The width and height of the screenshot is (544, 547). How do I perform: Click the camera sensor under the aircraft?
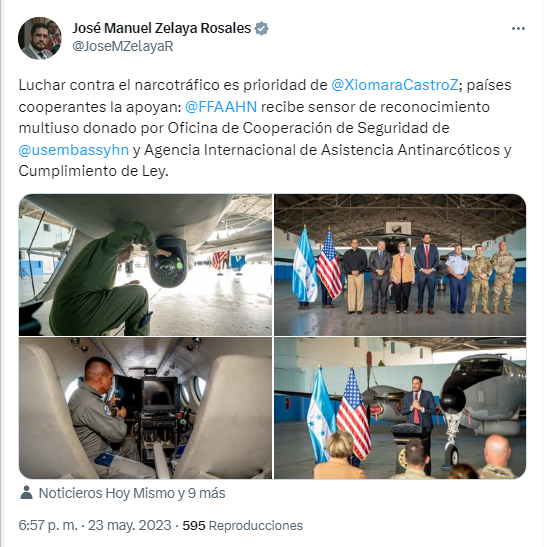click(x=169, y=263)
